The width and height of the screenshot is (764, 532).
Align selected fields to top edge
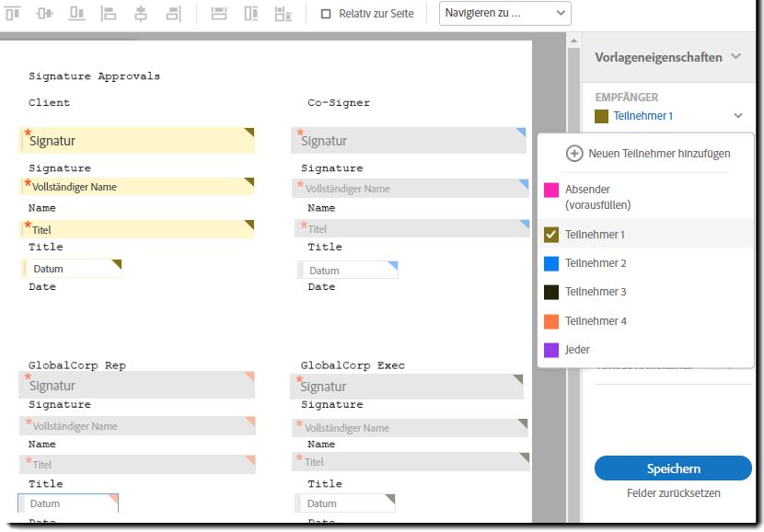point(13,13)
